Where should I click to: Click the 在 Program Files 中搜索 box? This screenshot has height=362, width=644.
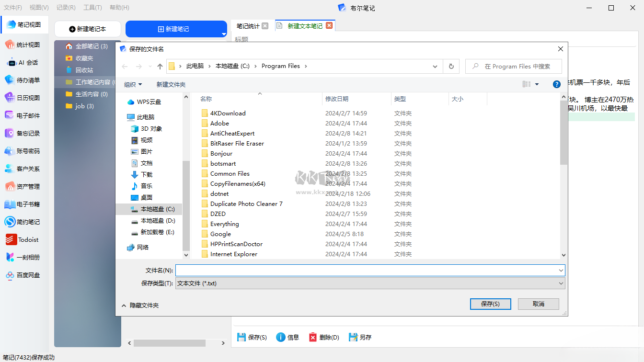click(x=514, y=67)
